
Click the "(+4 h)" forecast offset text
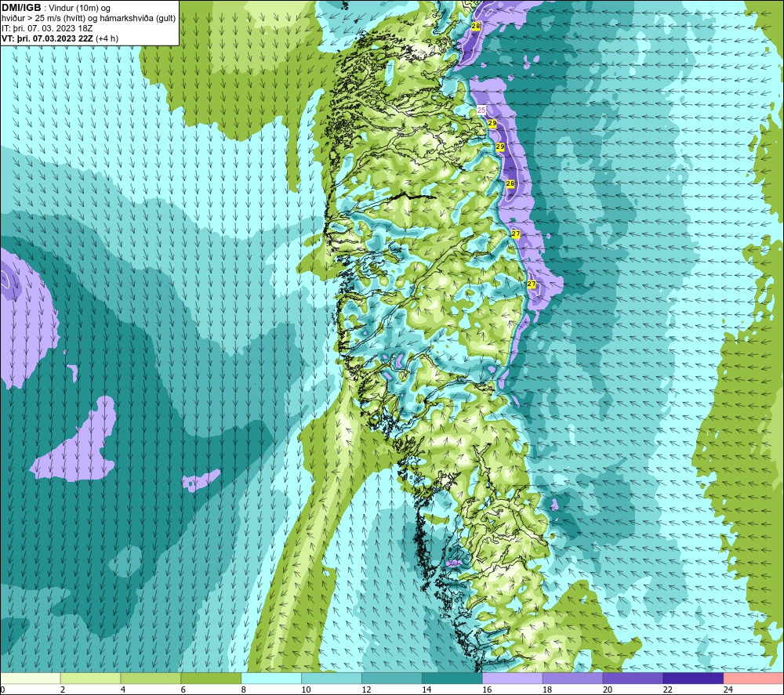tap(107, 38)
